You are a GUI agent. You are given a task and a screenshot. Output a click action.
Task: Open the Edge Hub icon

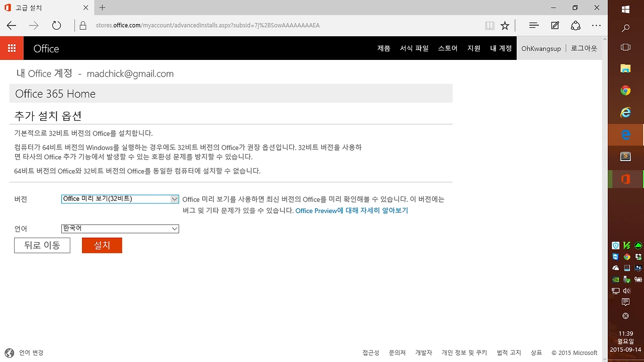(534, 25)
